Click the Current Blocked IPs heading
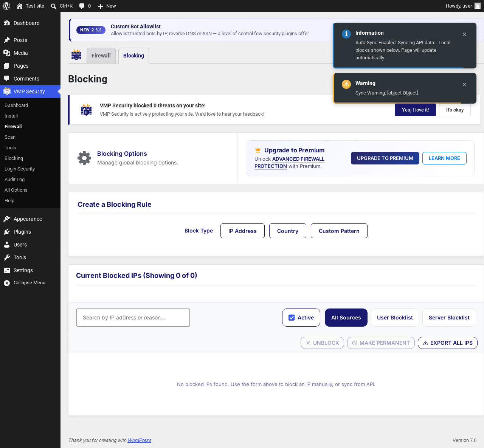 click(x=137, y=276)
